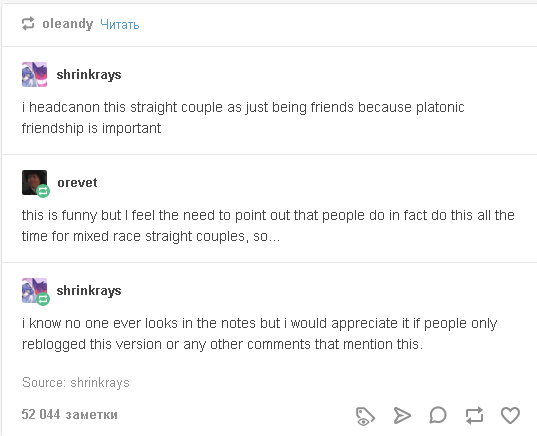This screenshot has width=537, height=436.
Task: Open the orevet username link
Action: tap(77, 183)
